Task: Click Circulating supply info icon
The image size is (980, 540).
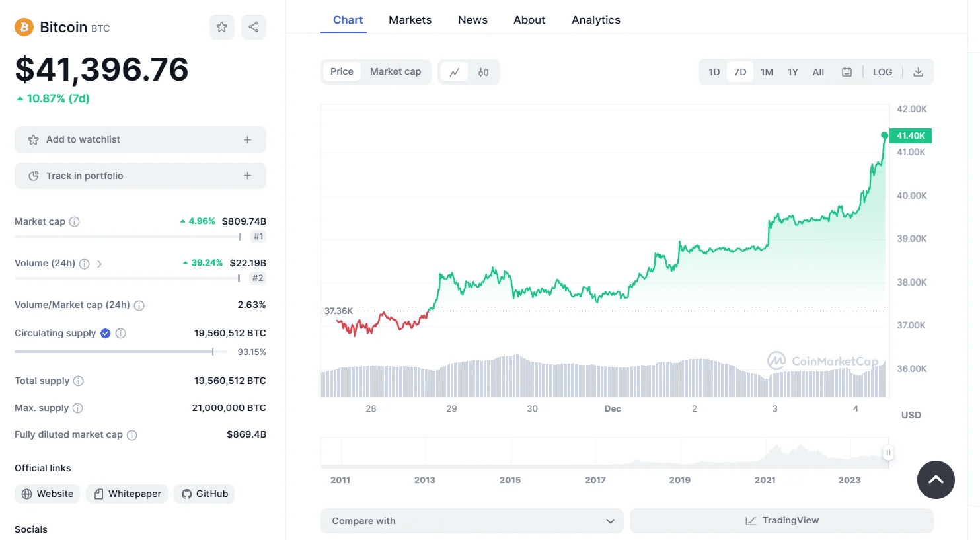Action: point(121,334)
